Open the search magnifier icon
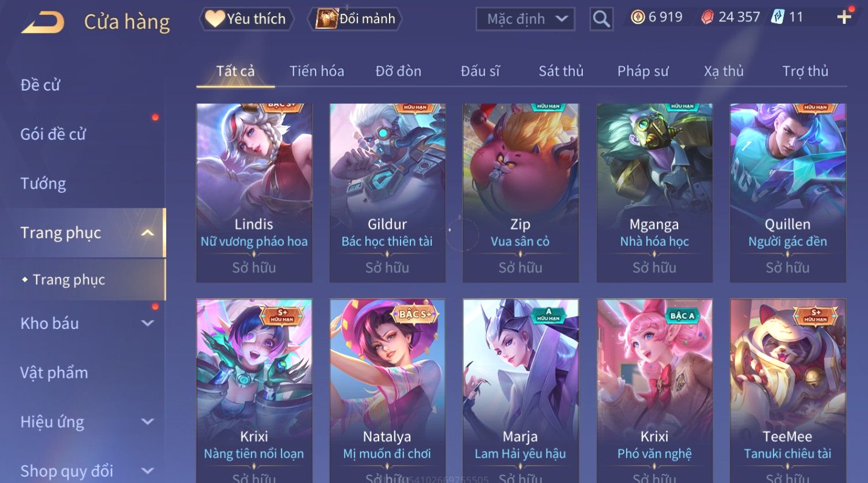Image resolution: width=868 pixels, height=483 pixels. point(601,19)
